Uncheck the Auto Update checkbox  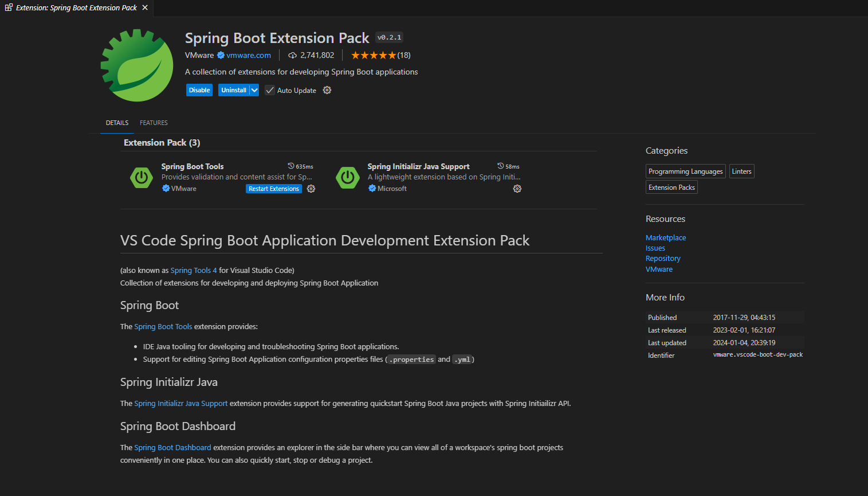pos(269,90)
